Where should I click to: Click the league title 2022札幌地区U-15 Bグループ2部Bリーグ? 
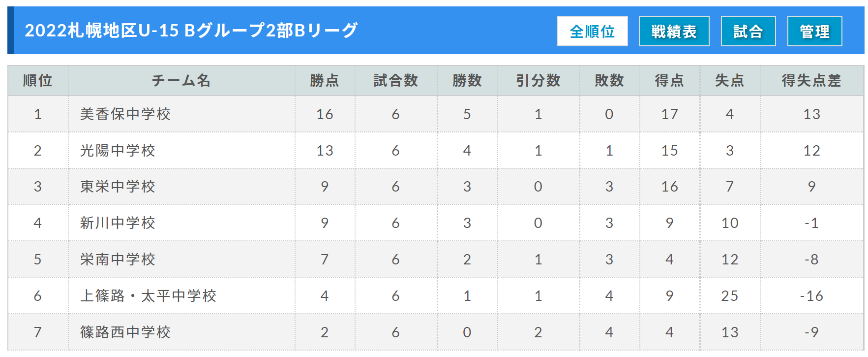(191, 31)
